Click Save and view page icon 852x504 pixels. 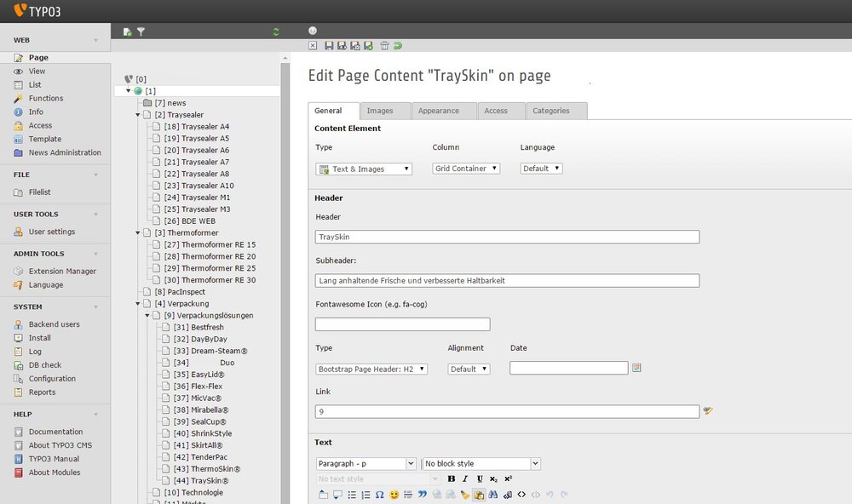(342, 46)
